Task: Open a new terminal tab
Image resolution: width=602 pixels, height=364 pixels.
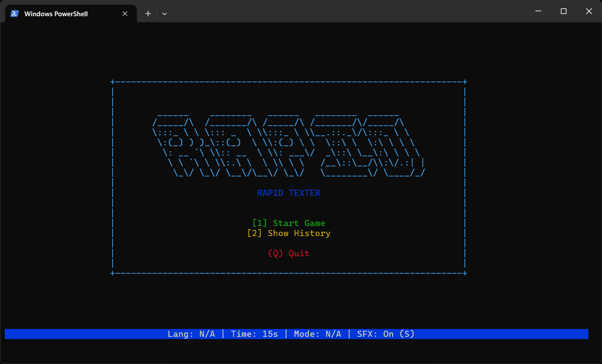Action: coord(148,14)
